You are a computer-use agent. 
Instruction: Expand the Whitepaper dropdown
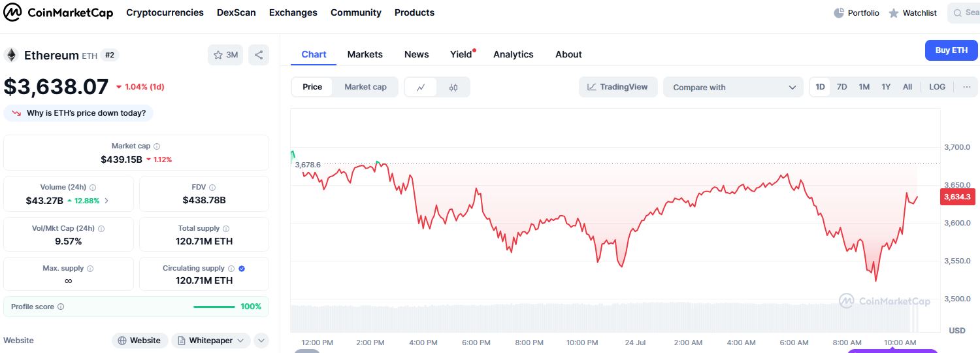(211, 341)
